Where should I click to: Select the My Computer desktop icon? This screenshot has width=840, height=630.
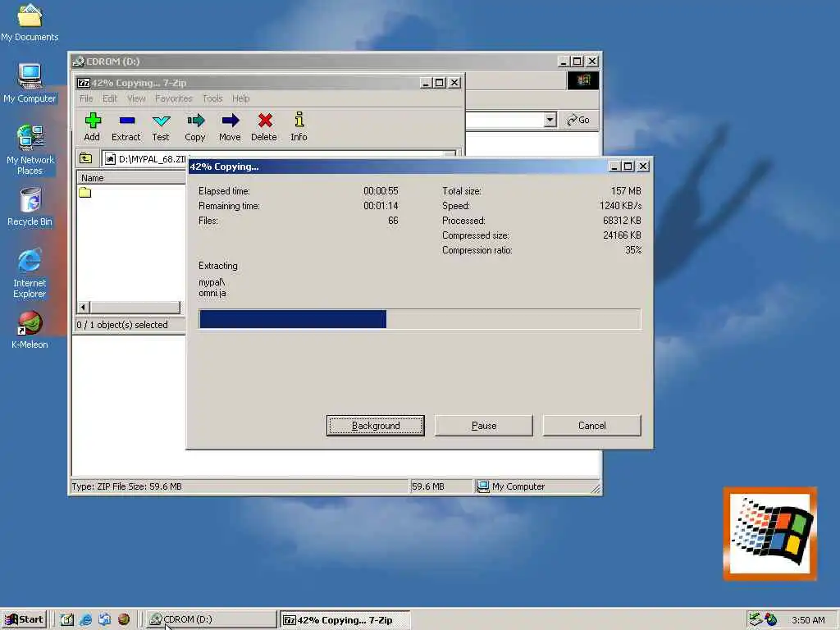click(x=30, y=84)
